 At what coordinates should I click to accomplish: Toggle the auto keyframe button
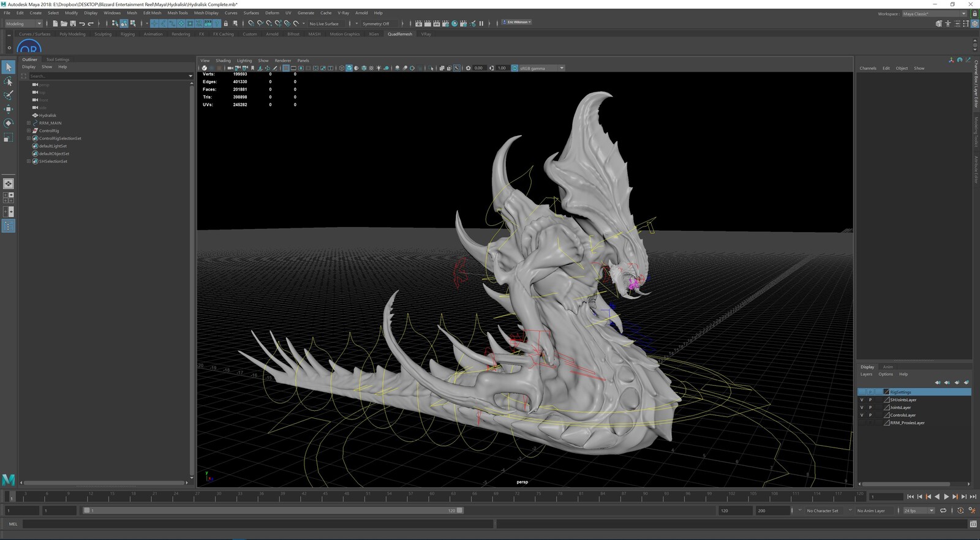960,511
